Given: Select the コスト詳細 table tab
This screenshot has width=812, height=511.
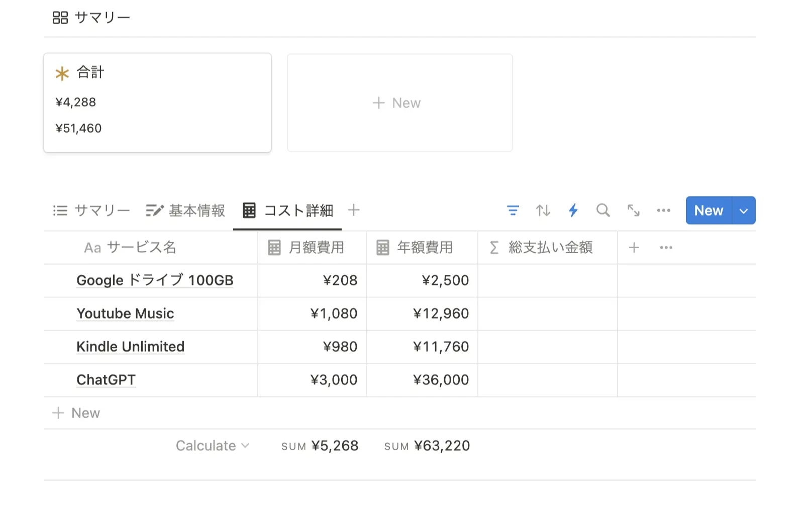Looking at the screenshot, I should pyautogui.click(x=287, y=211).
